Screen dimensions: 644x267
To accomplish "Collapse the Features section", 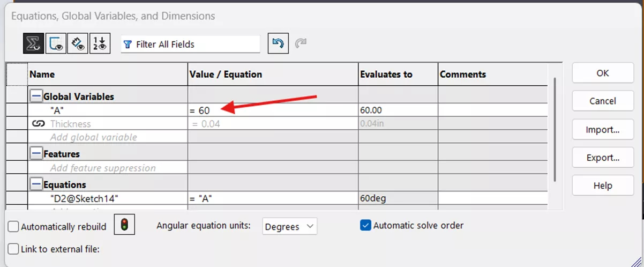I will coord(36,154).
